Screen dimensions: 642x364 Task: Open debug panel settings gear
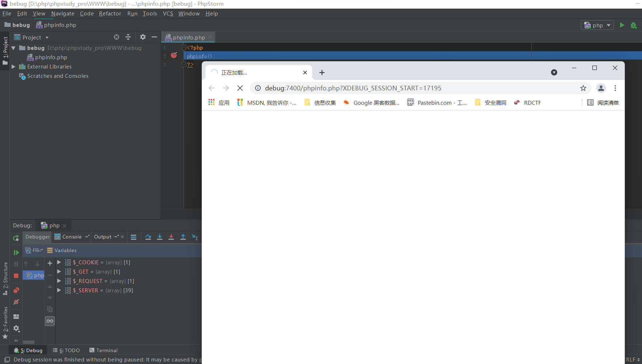pos(16,328)
